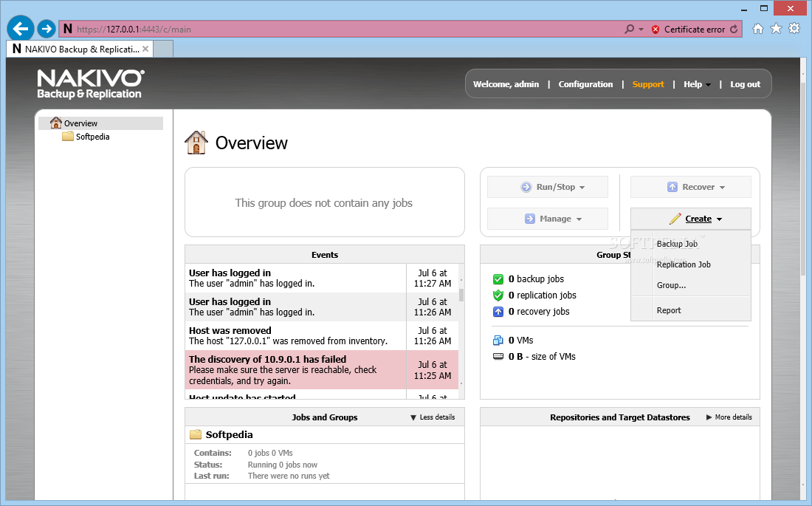This screenshot has width=812, height=506.
Task: Open the Recover dropdown button
Action: (x=690, y=187)
